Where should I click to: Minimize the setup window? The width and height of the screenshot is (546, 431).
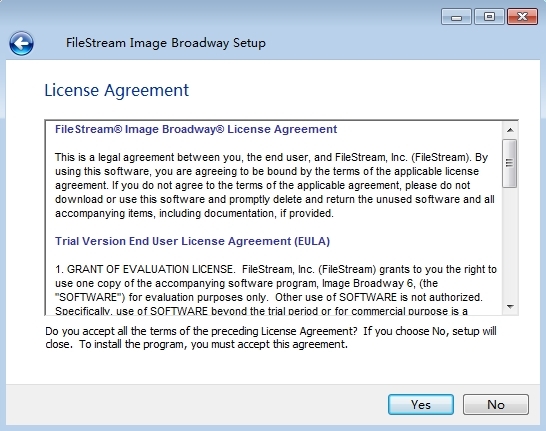click(x=456, y=17)
